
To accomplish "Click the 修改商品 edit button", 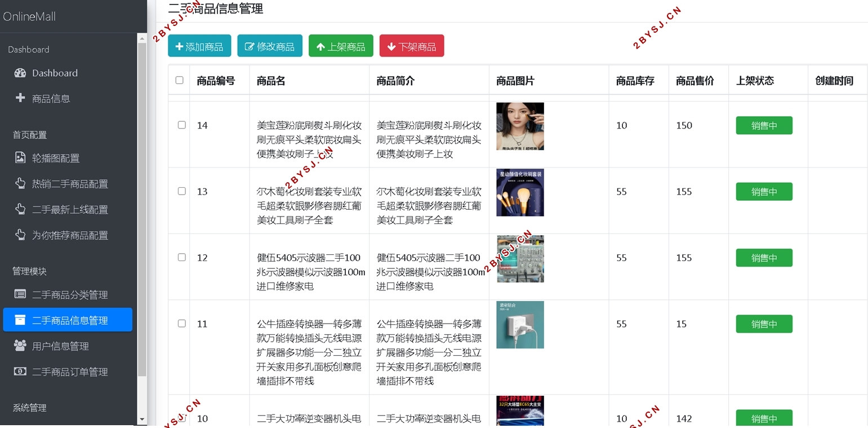I will tap(270, 46).
